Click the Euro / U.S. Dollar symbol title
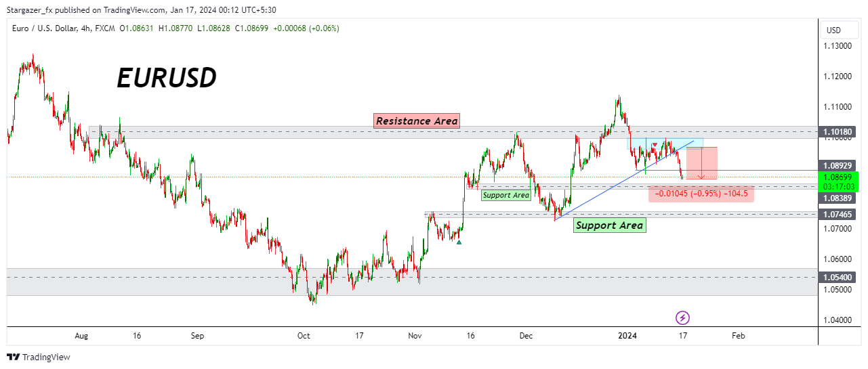This screenshot has width=868, height=369. pyautogui.click(x=51, y=28)
